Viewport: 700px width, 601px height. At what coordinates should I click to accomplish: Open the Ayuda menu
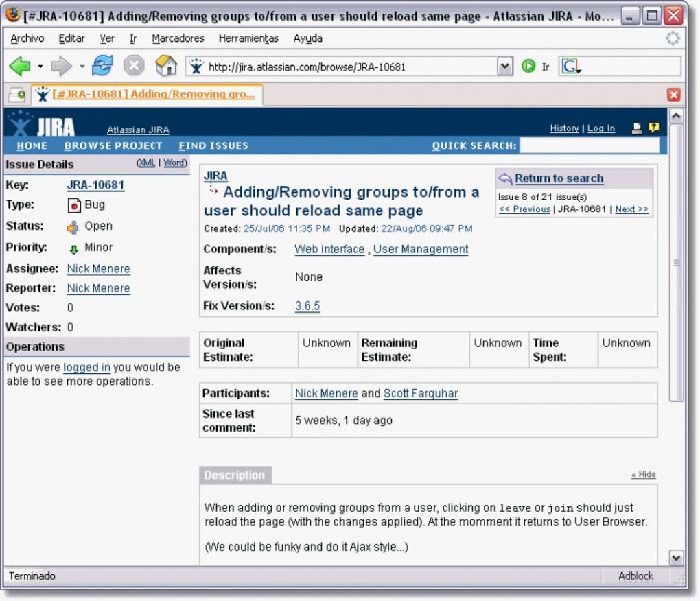tap(307, 38)
